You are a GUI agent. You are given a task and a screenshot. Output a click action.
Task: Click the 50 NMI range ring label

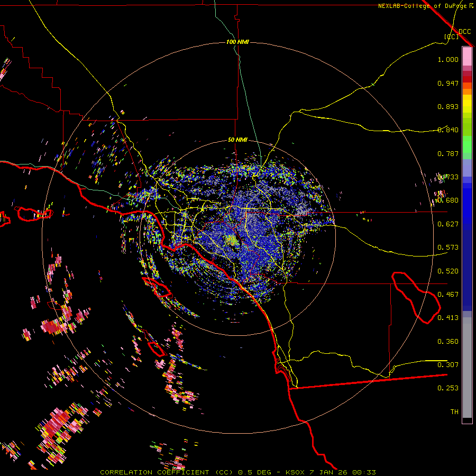coord(237,140)
